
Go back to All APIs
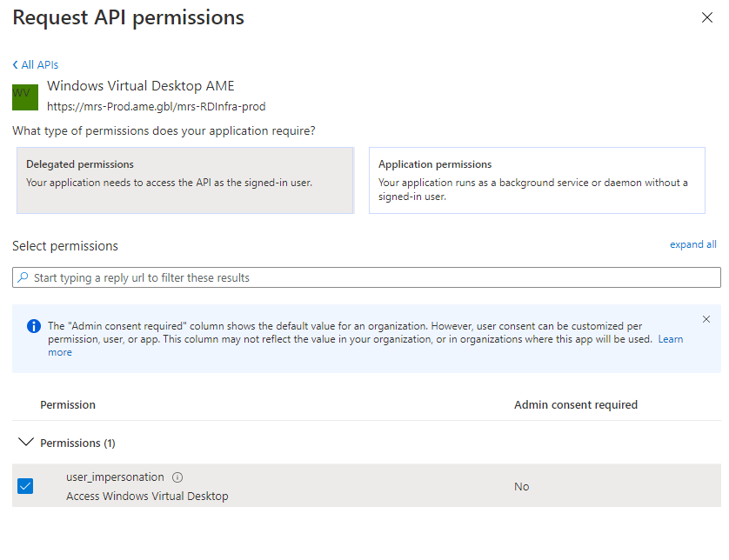(36, 65)
